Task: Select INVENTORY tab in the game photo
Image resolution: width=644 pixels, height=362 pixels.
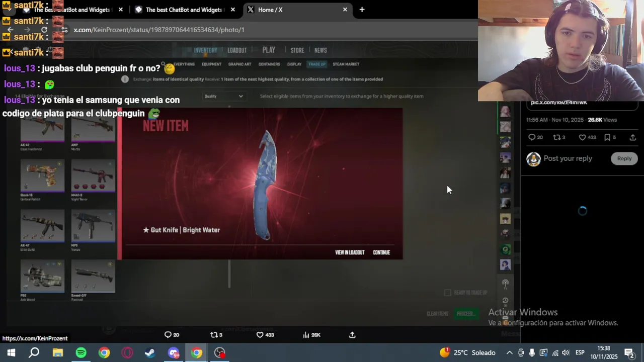Action: coord(205,50)
